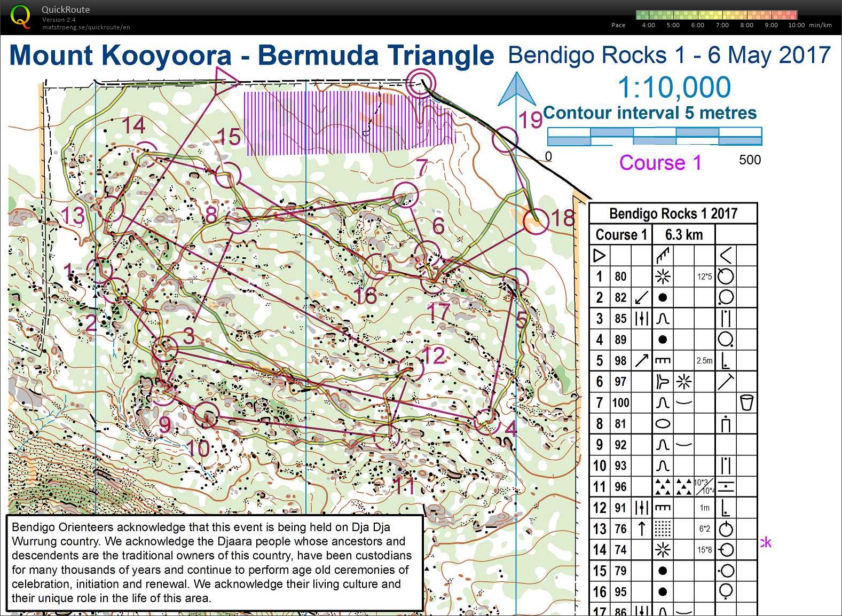This screenshot has width=842, height=616.
Task: Select control circle 18 on the map
Action: [536, 222]
